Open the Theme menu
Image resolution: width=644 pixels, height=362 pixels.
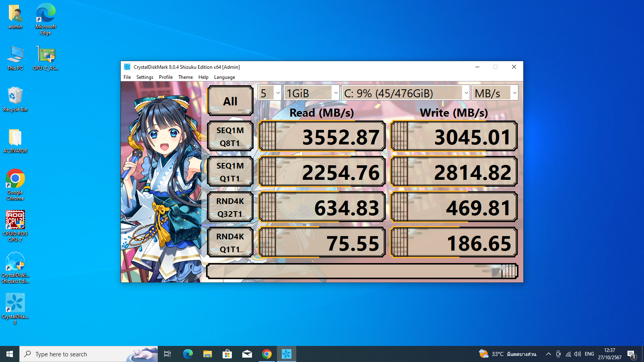click(x=186, y=77)
